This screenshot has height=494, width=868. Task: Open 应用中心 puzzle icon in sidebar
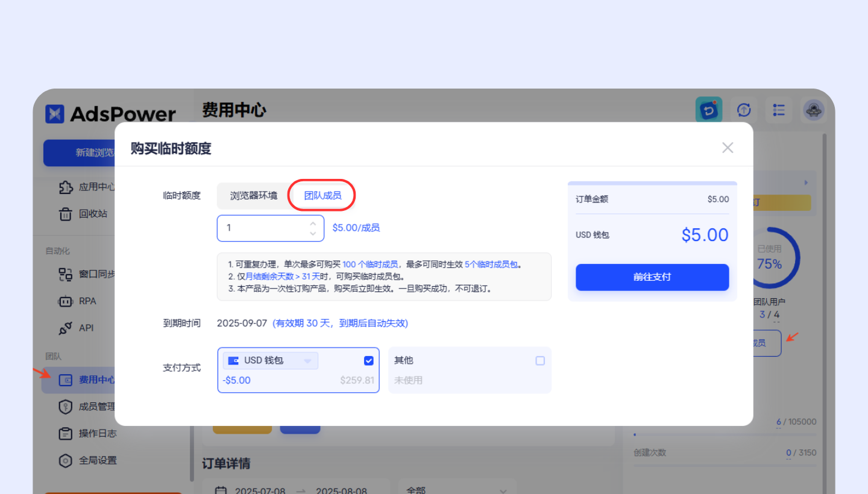[66, 187]
